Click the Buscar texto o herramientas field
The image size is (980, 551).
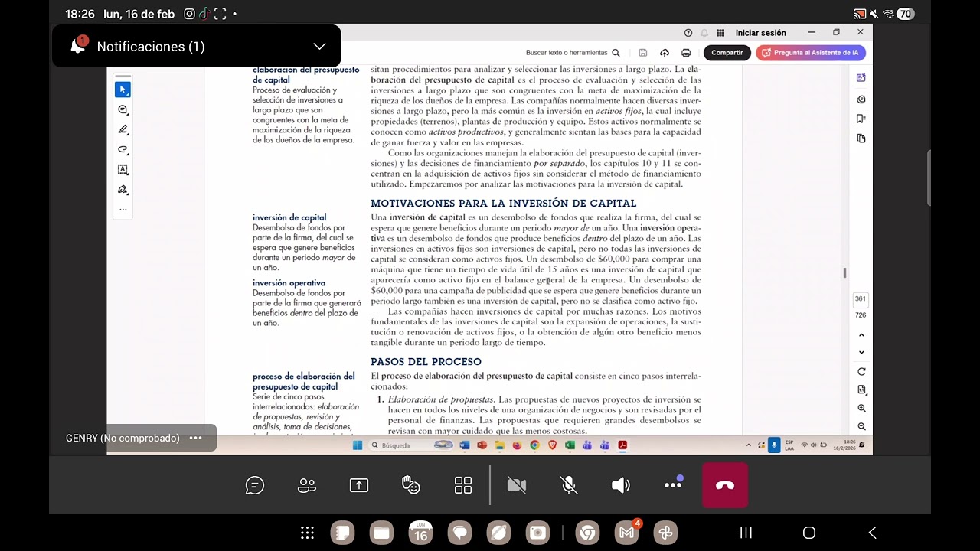[x=573, y=53]
